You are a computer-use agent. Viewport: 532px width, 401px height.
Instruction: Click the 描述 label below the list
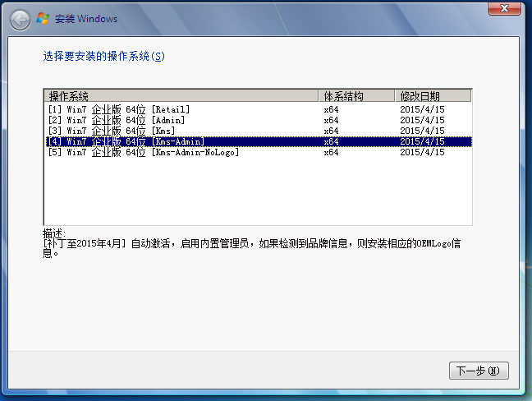pyautogui.click(x=54, y=233)
